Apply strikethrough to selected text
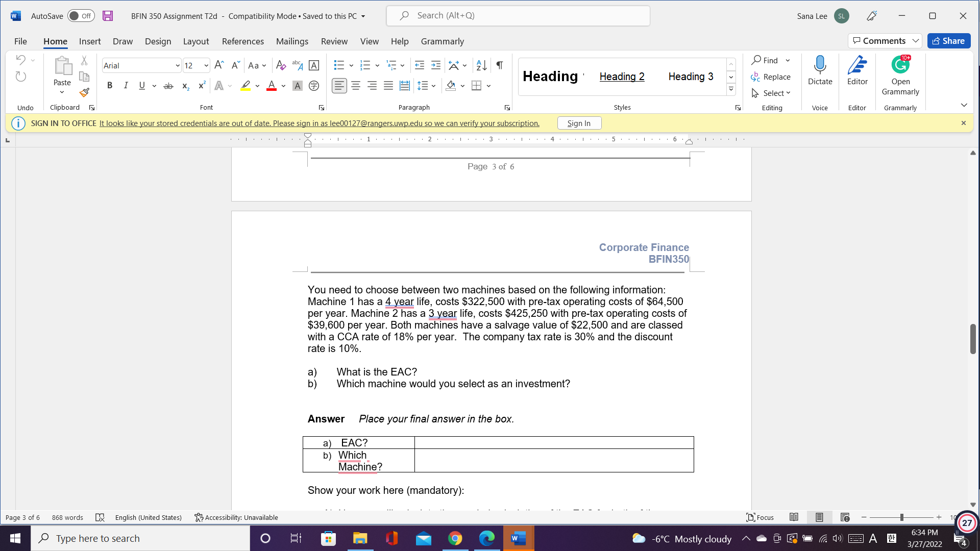The image size is (980, 551). pyautogui.click(x=168, y=85)
